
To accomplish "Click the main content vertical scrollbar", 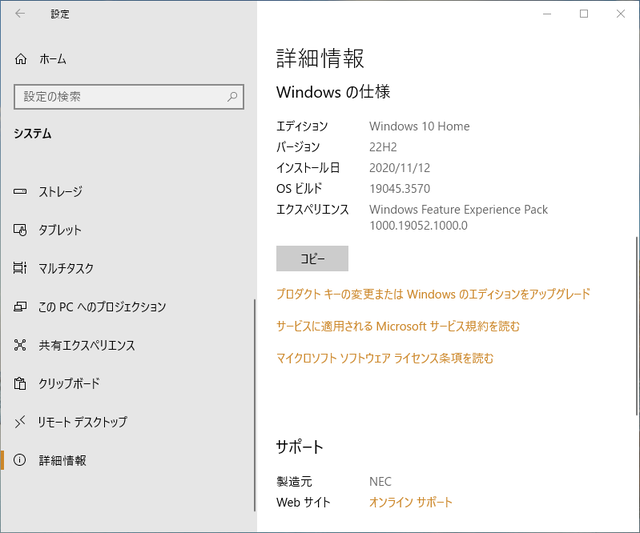I will [637, 326].
